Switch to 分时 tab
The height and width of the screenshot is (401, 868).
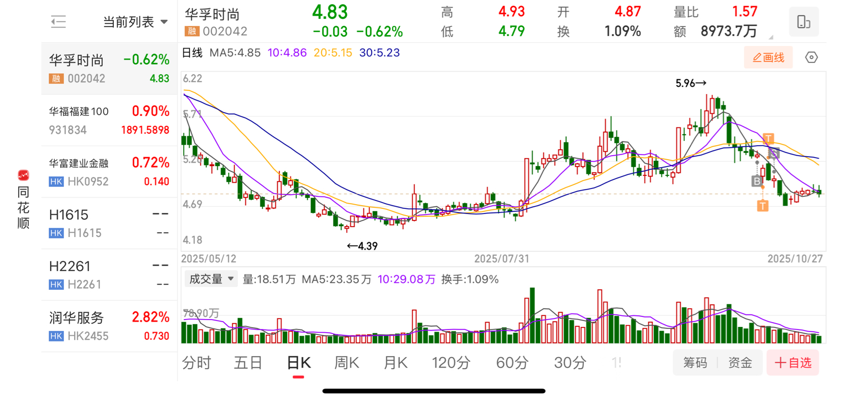click(196, 363)
